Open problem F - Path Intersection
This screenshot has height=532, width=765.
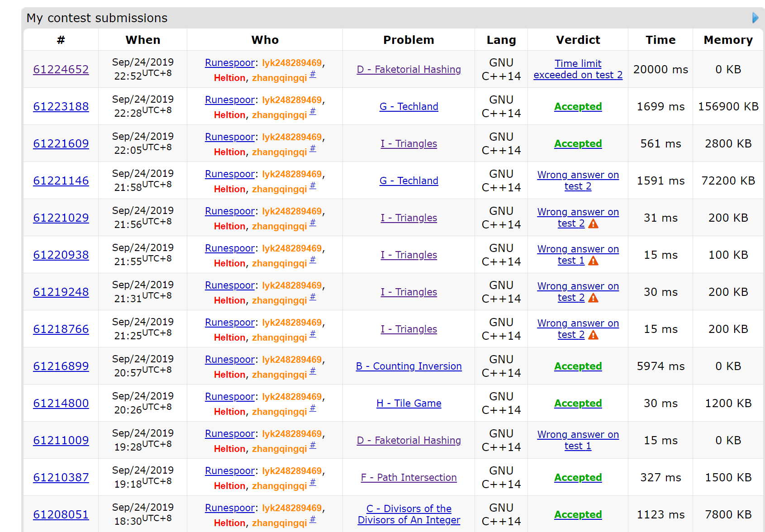[409, 477]
